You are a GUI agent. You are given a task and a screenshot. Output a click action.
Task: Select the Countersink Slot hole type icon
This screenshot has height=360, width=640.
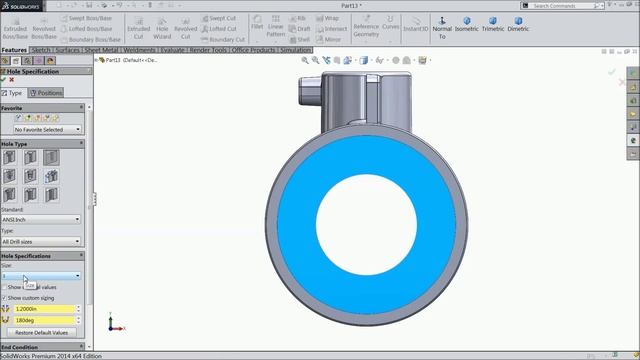point(30,195)
